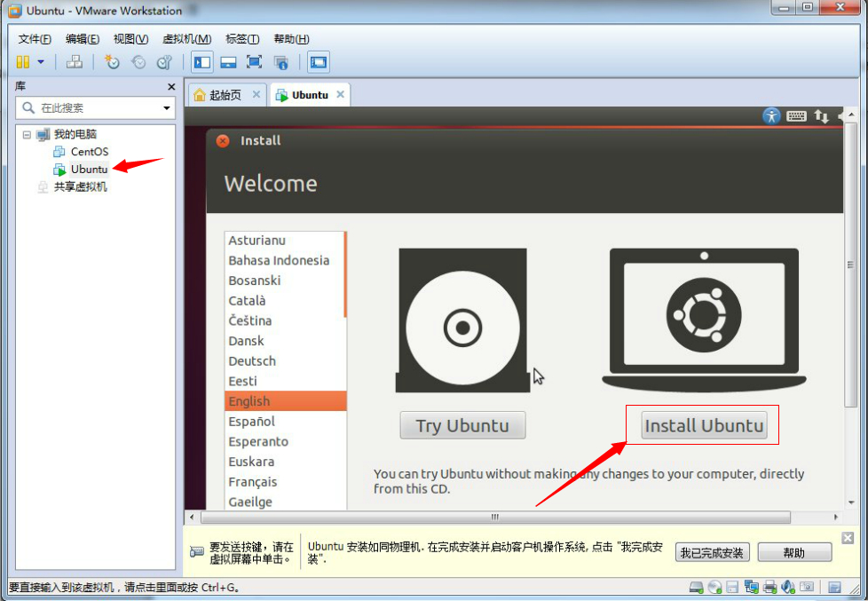The width and height of the screenshot is (868, 601).
Task: Click the sound card status icon
Action: coord(788,587)
